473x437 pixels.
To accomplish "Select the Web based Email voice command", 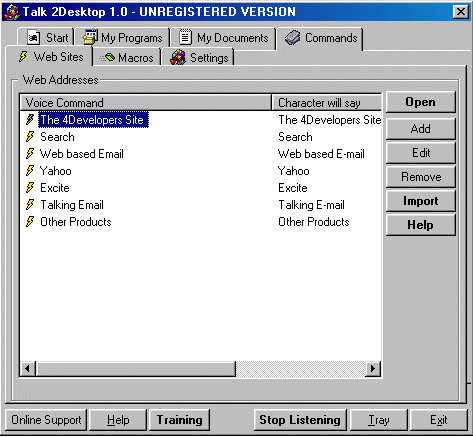I will pos(82,154).
